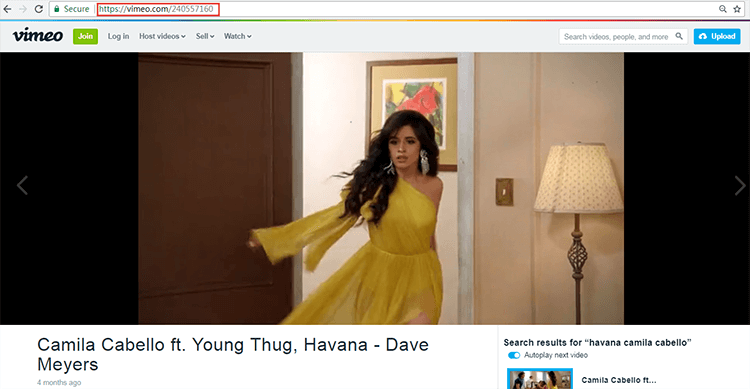Screen dimensions: 750x389
Task: Open the Watch dropdown menu
Action: (238, 36)
